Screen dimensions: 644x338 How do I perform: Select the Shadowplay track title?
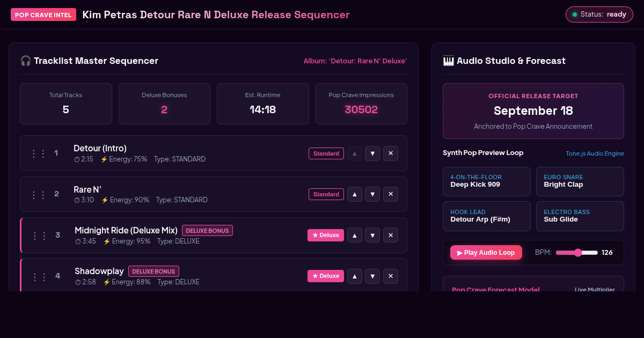(x=99, y=271)
